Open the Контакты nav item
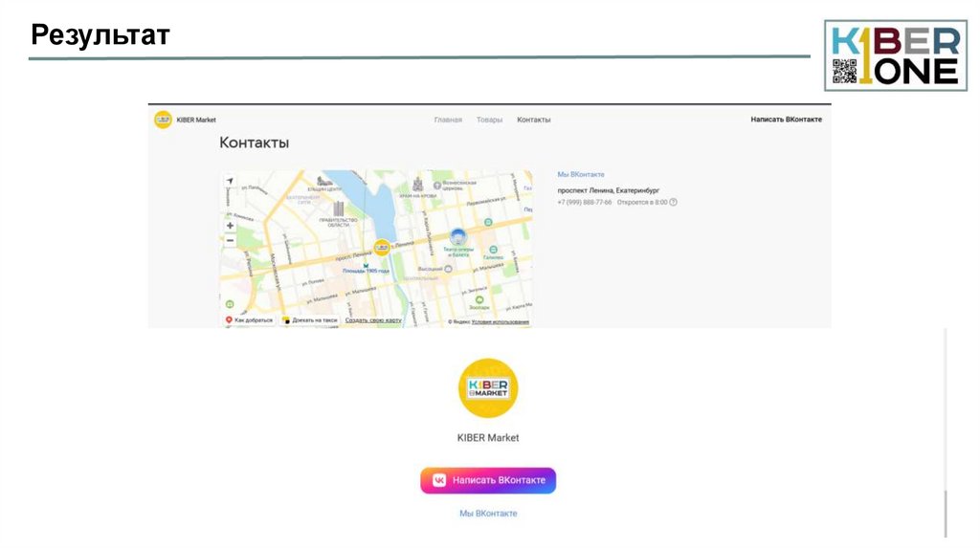The height and width of the screenshot is (549, 980). click(534, 120)
